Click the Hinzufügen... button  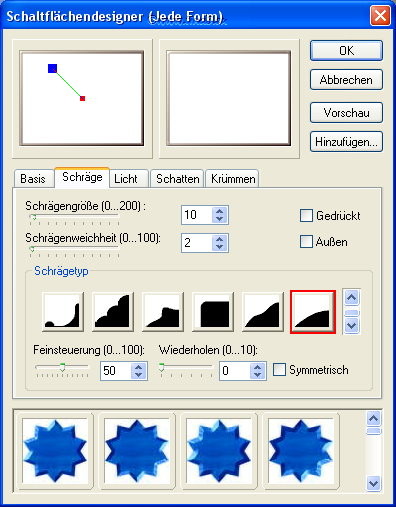pos(346,142)
